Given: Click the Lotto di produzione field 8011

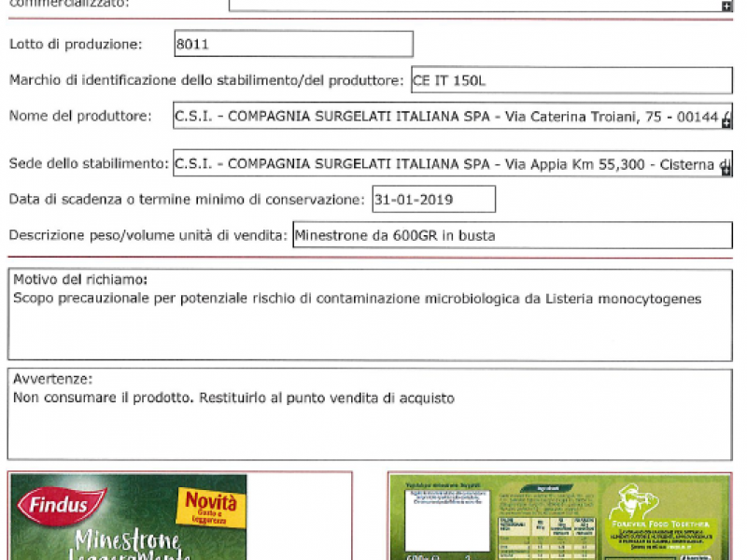Looking at the screenshot, I should 293,44.
